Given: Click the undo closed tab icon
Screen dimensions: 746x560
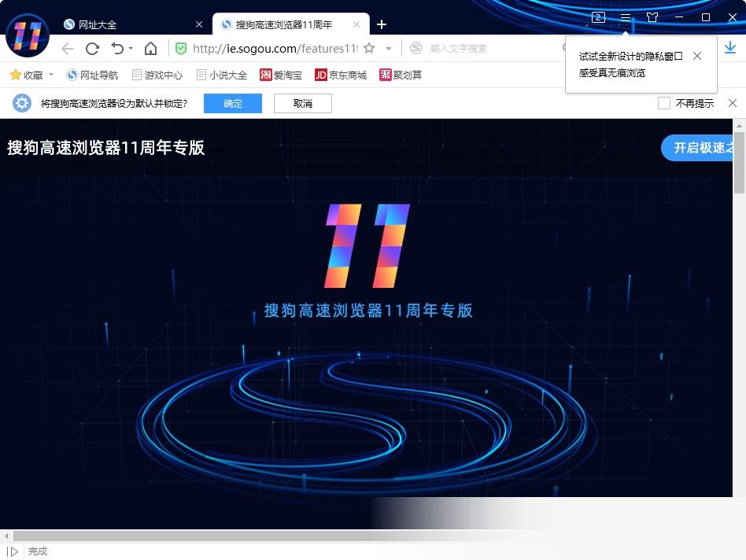Looking at the screenshot, I should tap(117, 48).
